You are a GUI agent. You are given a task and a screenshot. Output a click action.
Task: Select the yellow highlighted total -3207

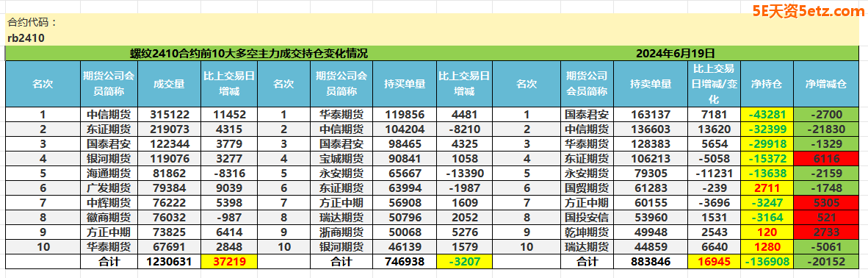[464, 261]
